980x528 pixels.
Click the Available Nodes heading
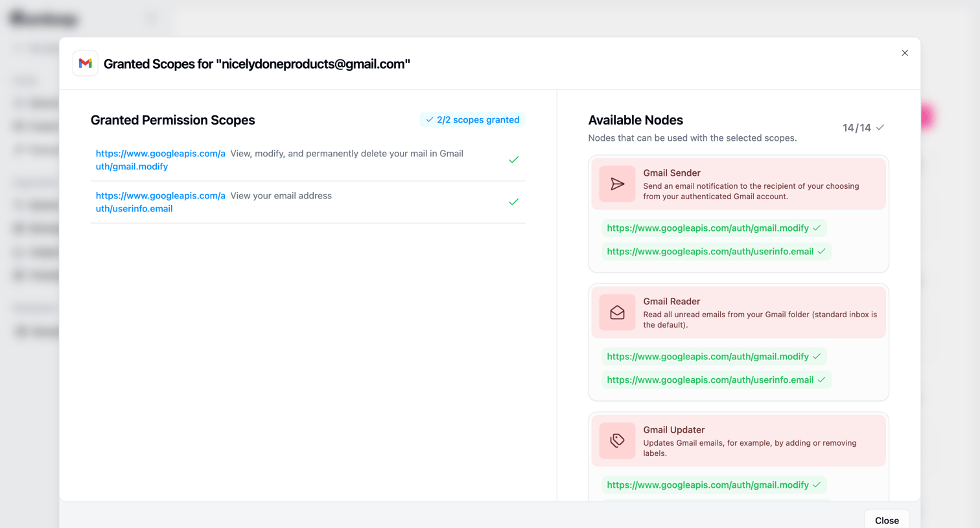click(x=635, y=120)
